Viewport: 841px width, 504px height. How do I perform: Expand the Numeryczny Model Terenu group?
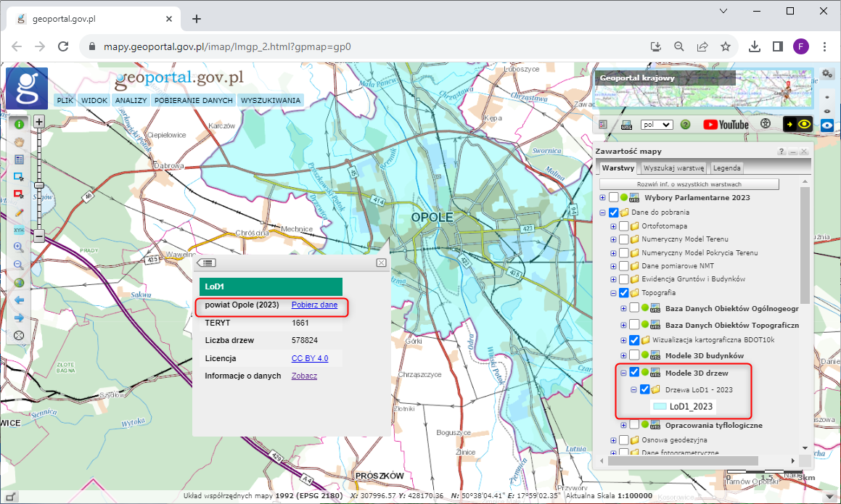pyautogui.click(x=613, y=239)
